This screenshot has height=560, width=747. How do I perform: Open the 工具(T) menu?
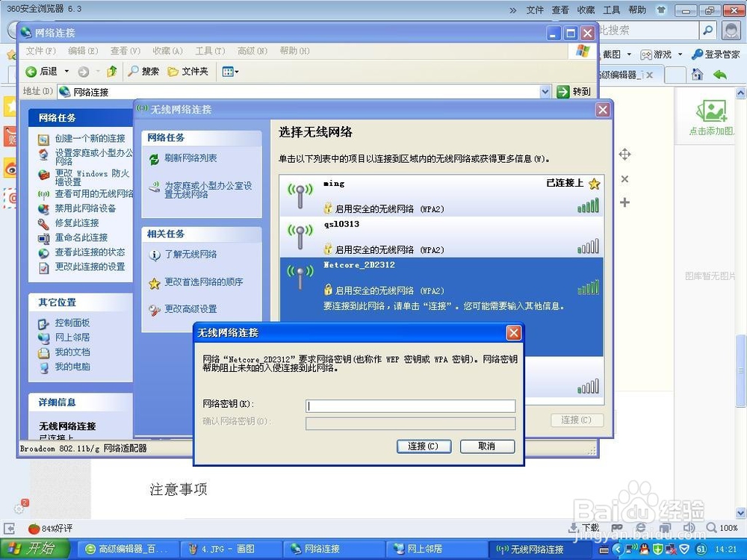[x=208, y=51]
